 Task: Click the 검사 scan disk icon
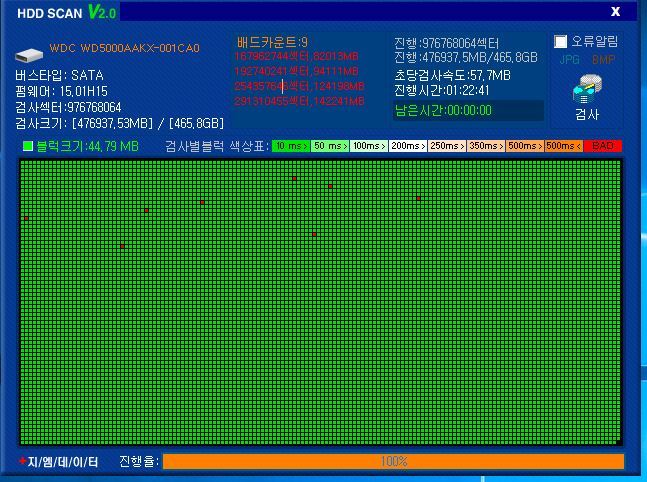[x=587, y=89]
